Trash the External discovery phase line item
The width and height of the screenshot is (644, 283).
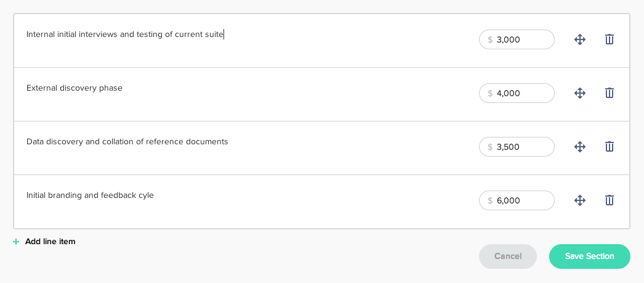pyautogui.click(x=609, y=93)
